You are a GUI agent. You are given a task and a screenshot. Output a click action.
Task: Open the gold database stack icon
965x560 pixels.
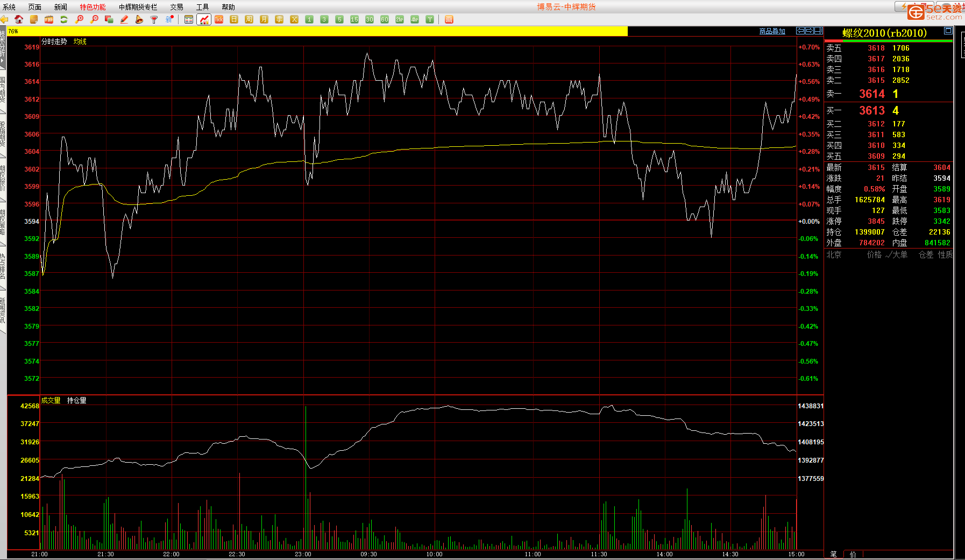click(34, 19)
